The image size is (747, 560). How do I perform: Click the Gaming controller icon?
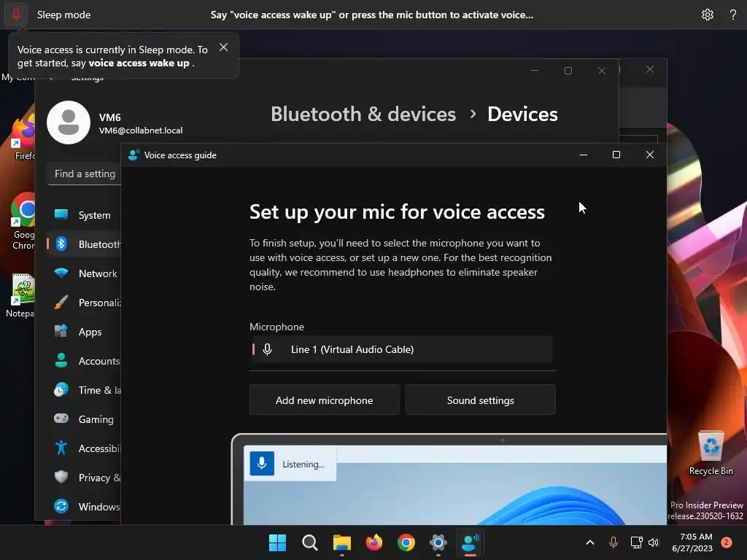61,419
